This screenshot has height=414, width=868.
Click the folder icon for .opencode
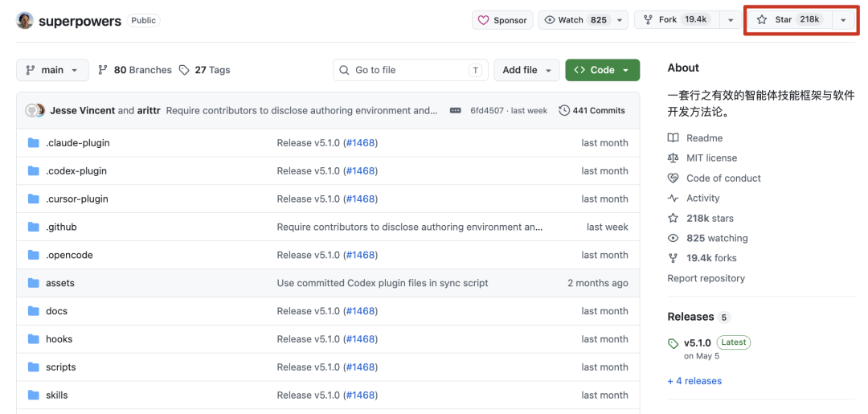pos(34,255)
